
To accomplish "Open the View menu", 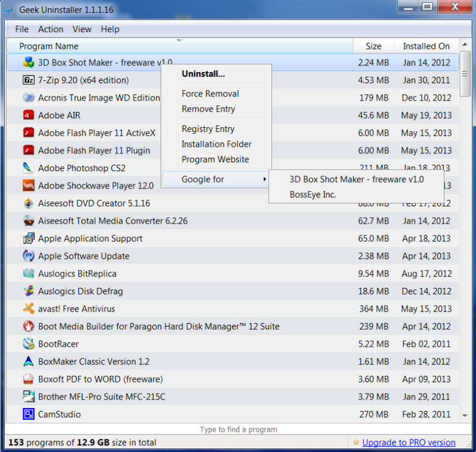I will click(x=82, y=29).
